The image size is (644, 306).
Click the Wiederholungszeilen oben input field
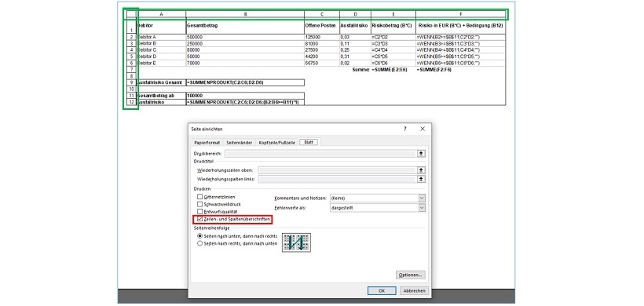[x=338, y=169]
